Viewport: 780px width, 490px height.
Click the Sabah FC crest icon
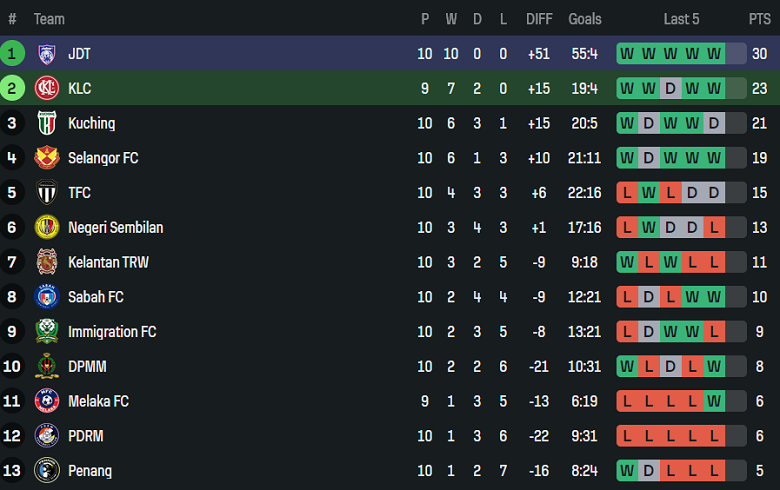pyautogui.click(x=47, y=297)
